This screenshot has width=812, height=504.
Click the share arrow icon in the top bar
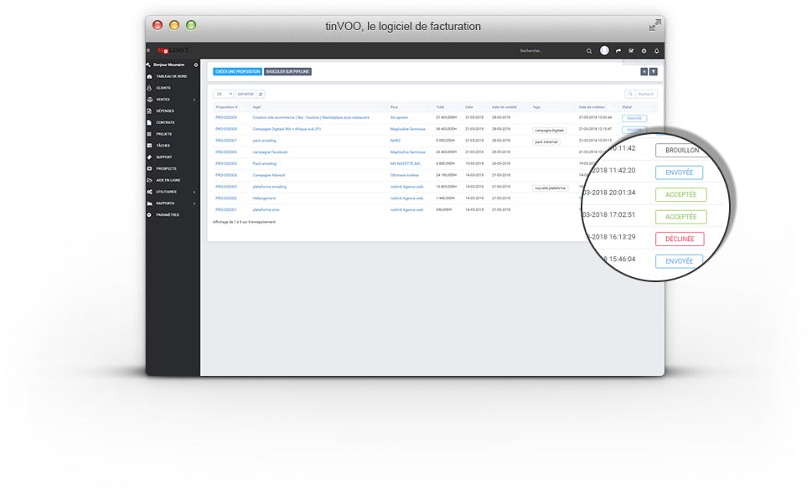tap(618, 51)
